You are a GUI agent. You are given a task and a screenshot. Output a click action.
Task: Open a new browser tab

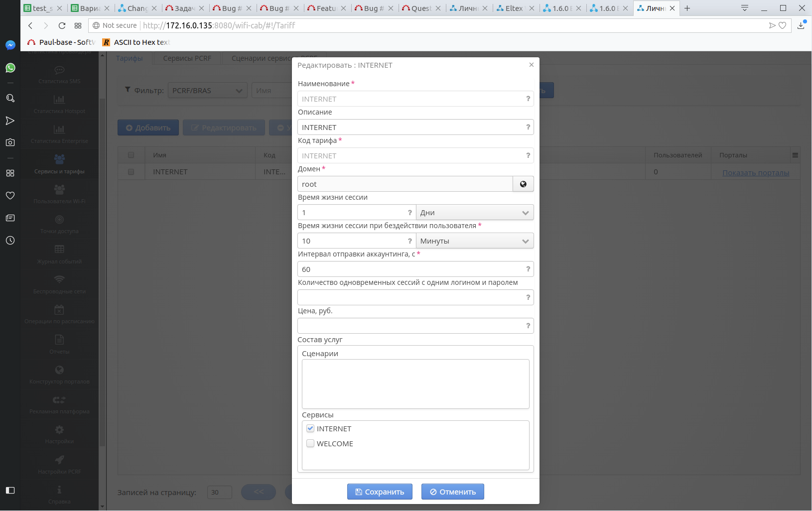point(687,8)
